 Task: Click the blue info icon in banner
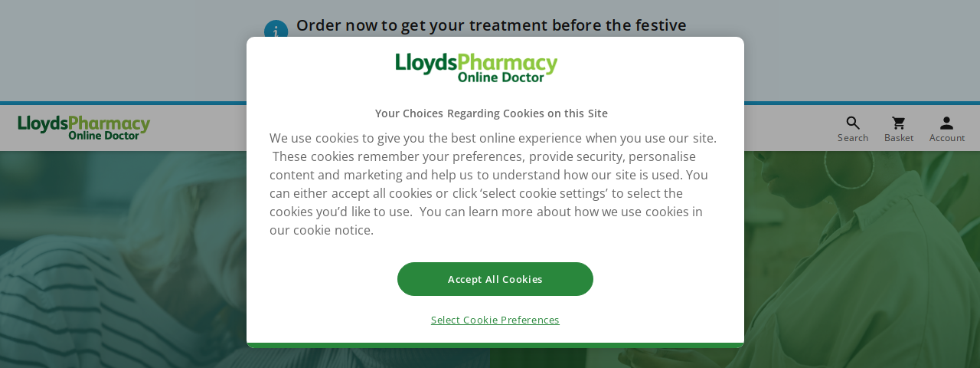276,31
